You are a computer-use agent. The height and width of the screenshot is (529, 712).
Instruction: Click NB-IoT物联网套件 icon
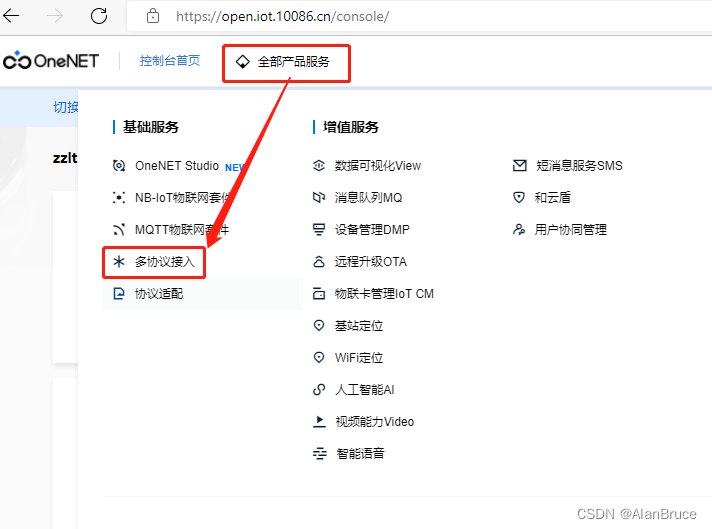(119, 198)
